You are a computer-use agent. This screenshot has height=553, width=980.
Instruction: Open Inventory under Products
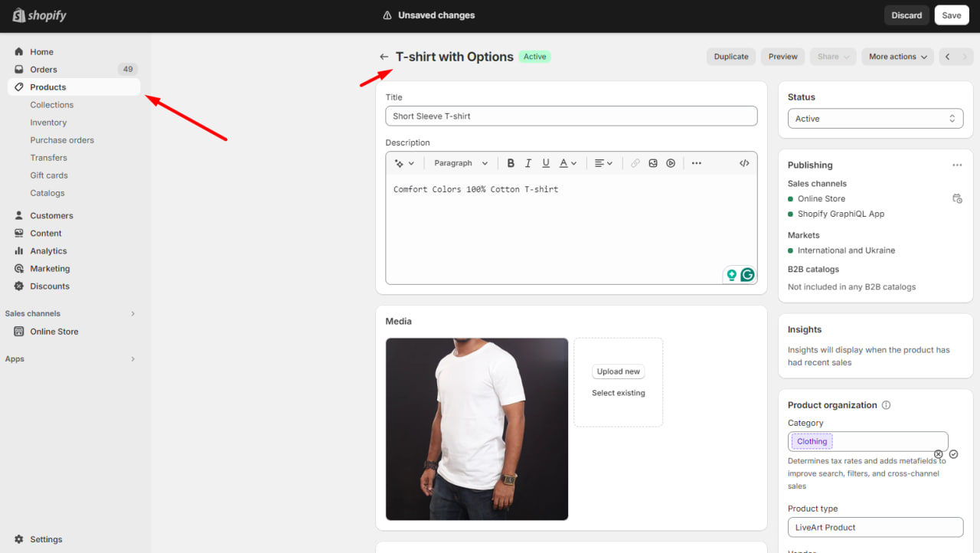tap(48, 123)
